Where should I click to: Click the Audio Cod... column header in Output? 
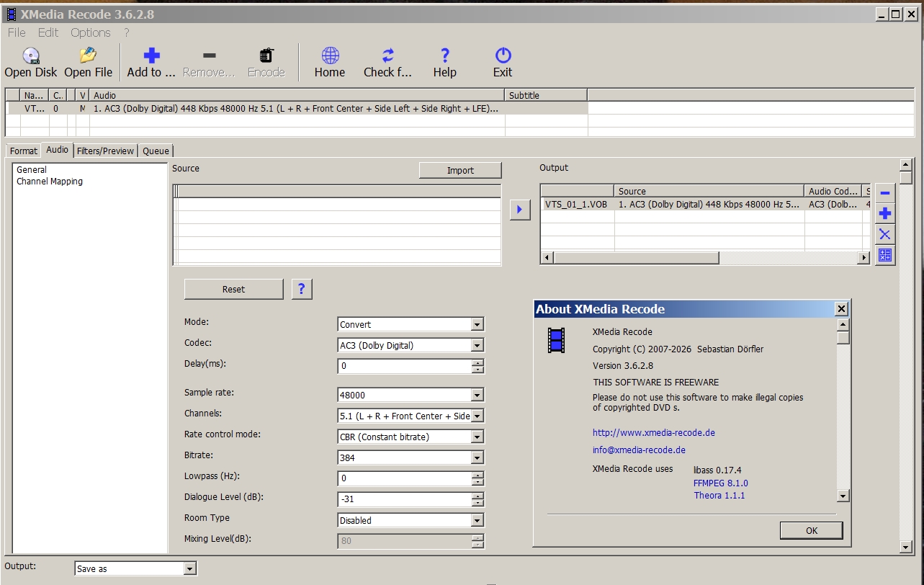point(834,191)
